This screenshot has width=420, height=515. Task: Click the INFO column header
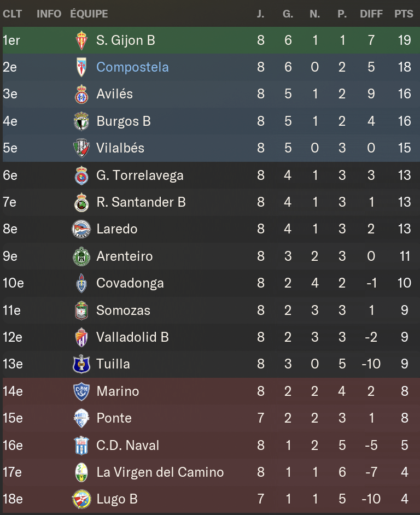pyautogui.click(x=49, y=14)
